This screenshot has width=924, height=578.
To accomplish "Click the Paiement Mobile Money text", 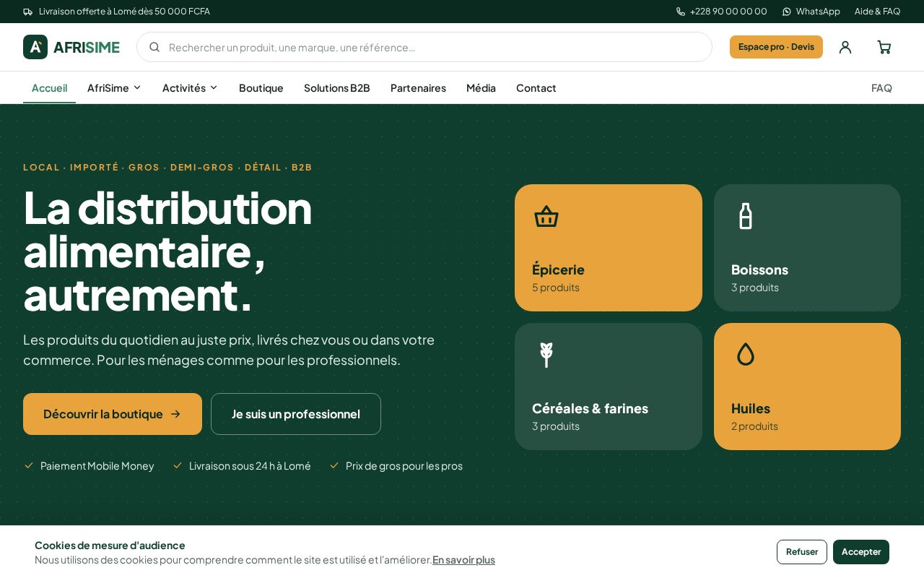I will (x=97, y=466).
